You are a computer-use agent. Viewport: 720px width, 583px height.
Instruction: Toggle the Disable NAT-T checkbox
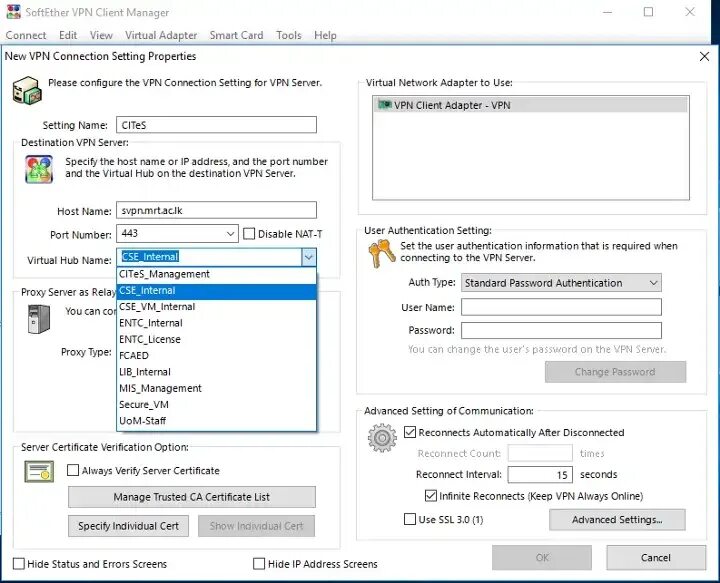tap(249, 234)
